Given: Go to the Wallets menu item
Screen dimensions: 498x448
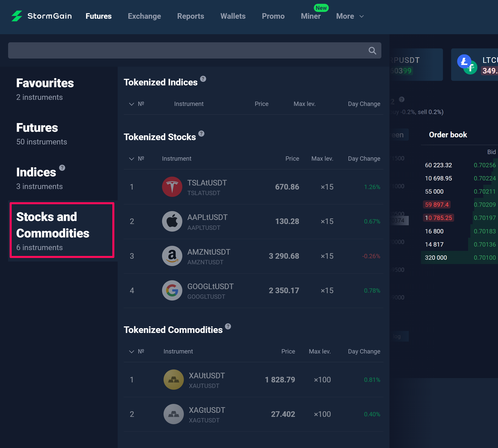Looking at the screenshot, I should pyautogui.click(x=233, y=16).
